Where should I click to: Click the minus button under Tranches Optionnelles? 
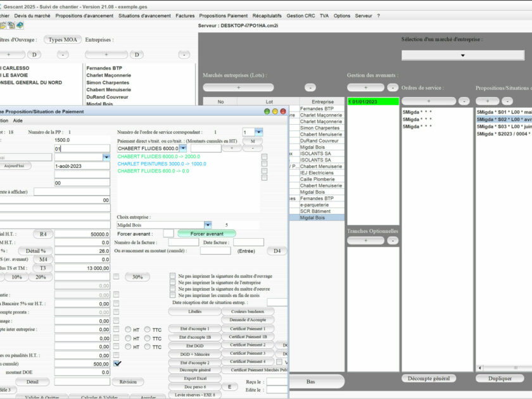(393, 241)
